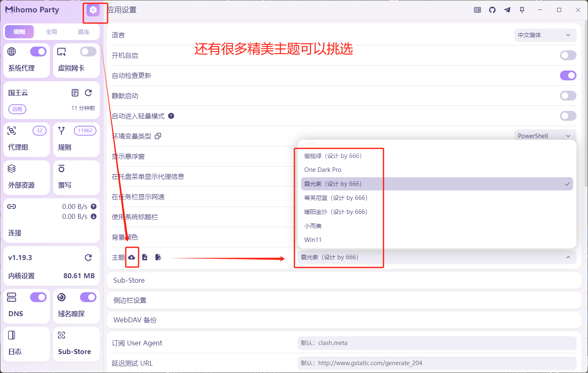This screenshot has height=373, width=588.
Task: Refresh the 国王云 subscription profile
Action: [88, 93]
